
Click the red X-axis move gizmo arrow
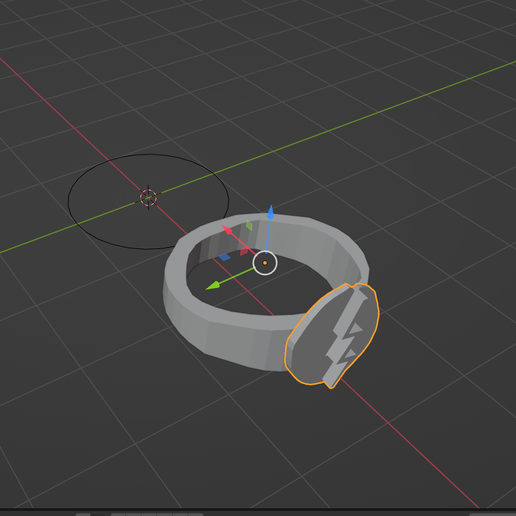tap(227, 230)
